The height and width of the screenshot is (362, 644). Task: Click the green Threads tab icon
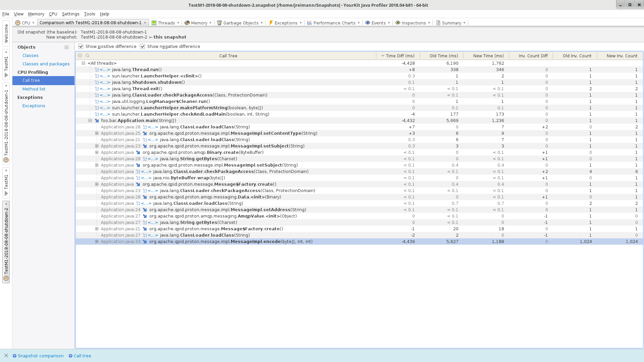pyautogui.click(x=154, y=23)
